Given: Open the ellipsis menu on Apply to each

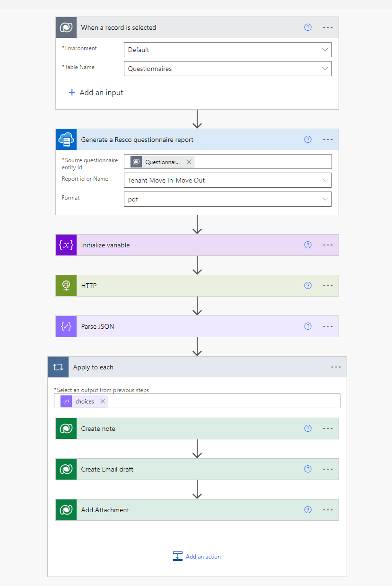Looking at the screenshot, I should point(336,367).
